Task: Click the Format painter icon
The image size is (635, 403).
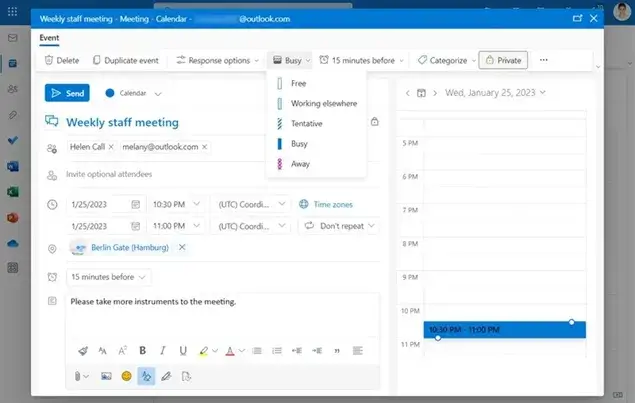Action: tap(83, 351)
